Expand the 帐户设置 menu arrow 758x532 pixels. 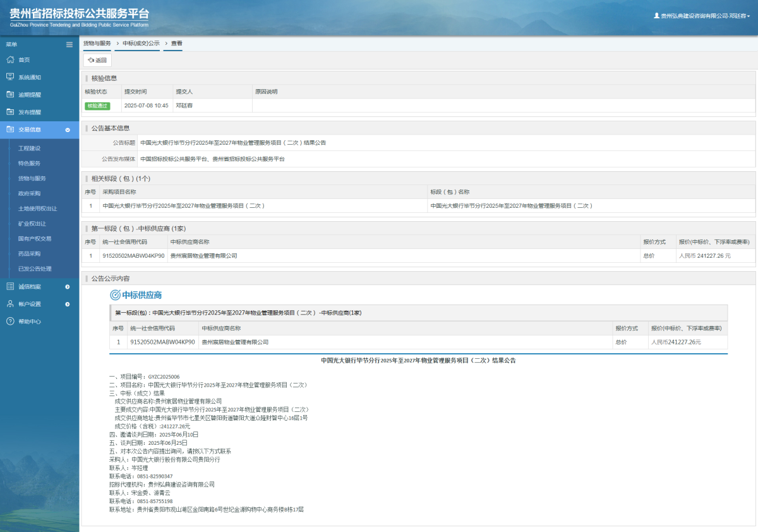[x=68, y=304]
